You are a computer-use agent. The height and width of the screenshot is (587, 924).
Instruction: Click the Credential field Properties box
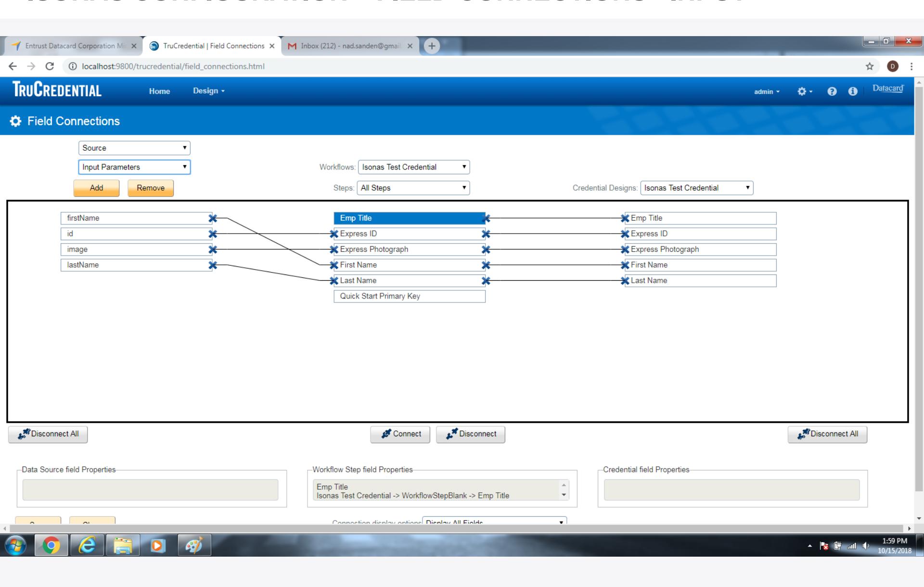click(731, 490)
